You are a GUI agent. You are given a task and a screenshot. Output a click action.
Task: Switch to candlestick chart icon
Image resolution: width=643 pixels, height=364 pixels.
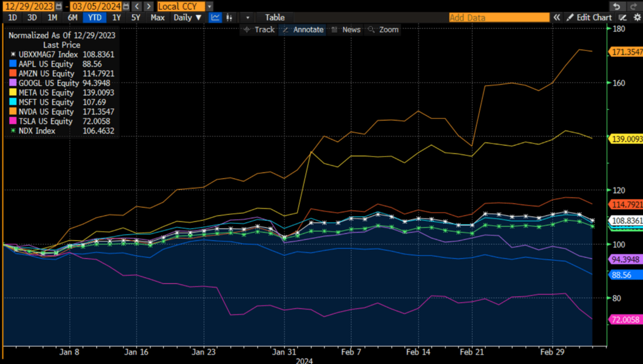click(x=229, y=18)
